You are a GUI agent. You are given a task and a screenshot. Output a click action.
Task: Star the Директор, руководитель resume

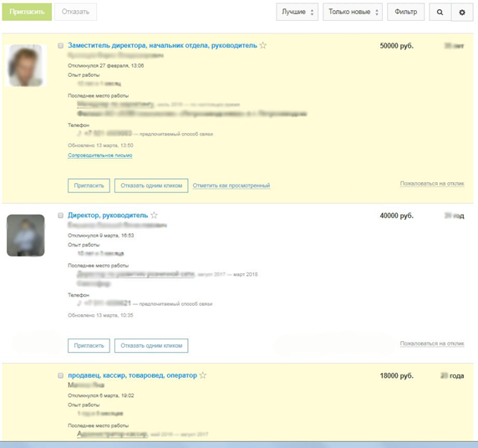(155, 216)
